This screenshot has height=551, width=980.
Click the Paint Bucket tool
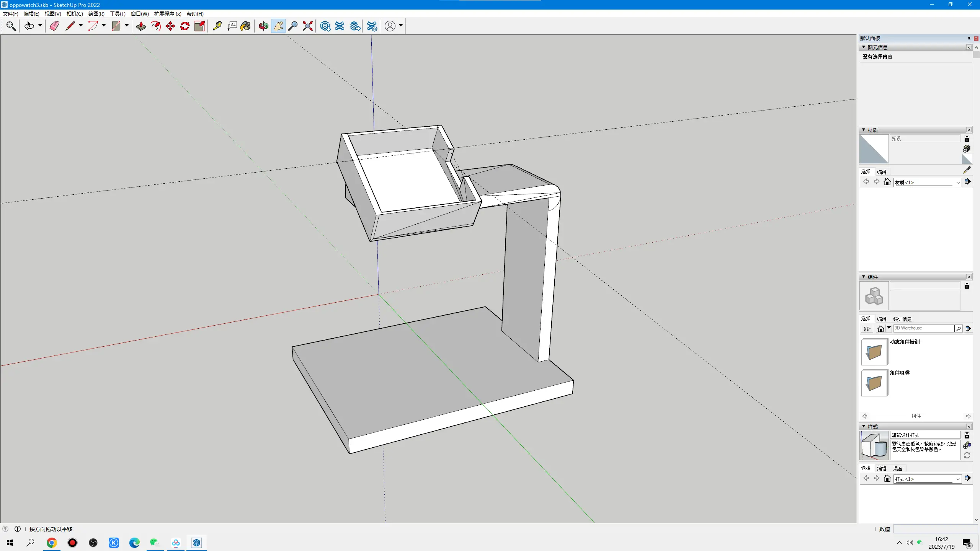[245, 26]
